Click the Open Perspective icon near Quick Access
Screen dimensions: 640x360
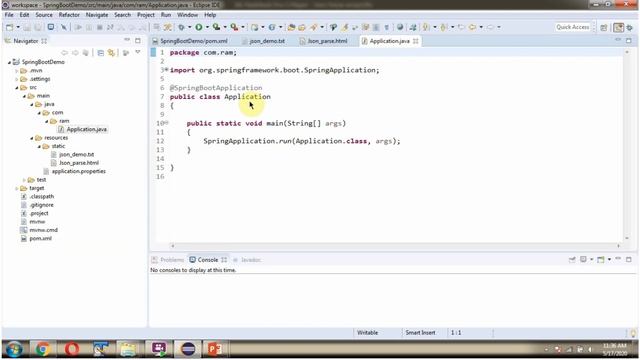[x=604, y=27]
